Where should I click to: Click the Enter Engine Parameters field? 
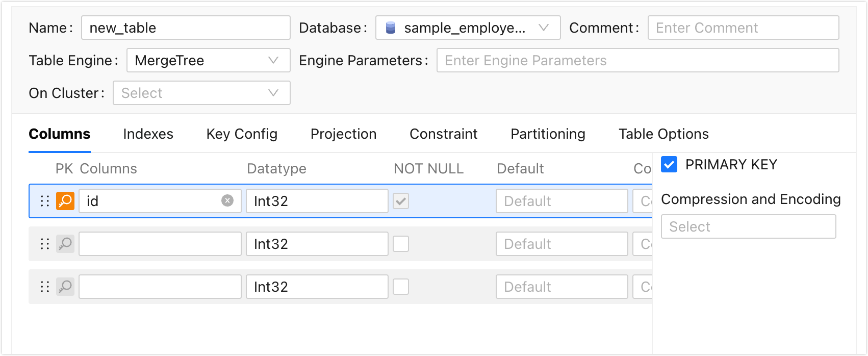pos(637,60)
